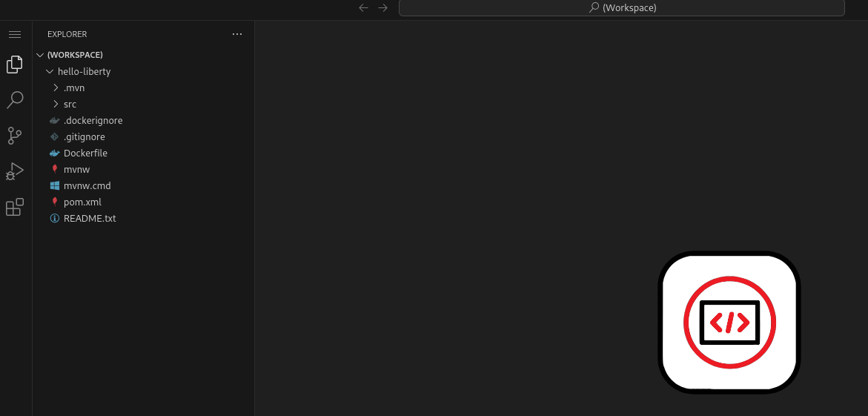This screenshot has width=868, height=416.
Task: Expand the .mvn folder
Action: [143, 88]
